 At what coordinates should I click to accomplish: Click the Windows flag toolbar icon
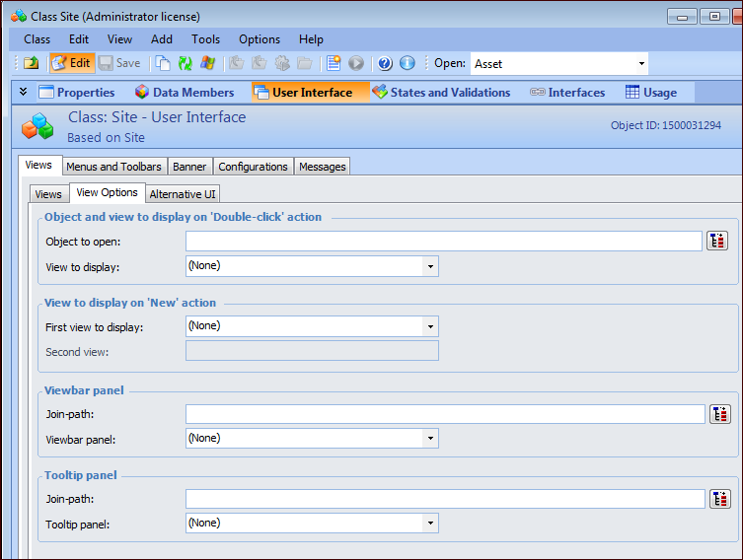pyautogui.click(x=207, y=63)
